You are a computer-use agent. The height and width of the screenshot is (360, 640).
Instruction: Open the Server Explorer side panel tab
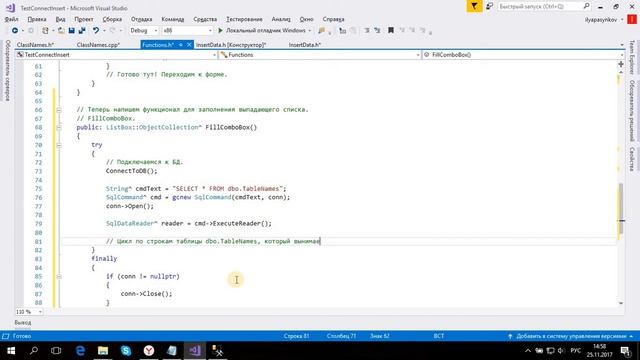7,70
